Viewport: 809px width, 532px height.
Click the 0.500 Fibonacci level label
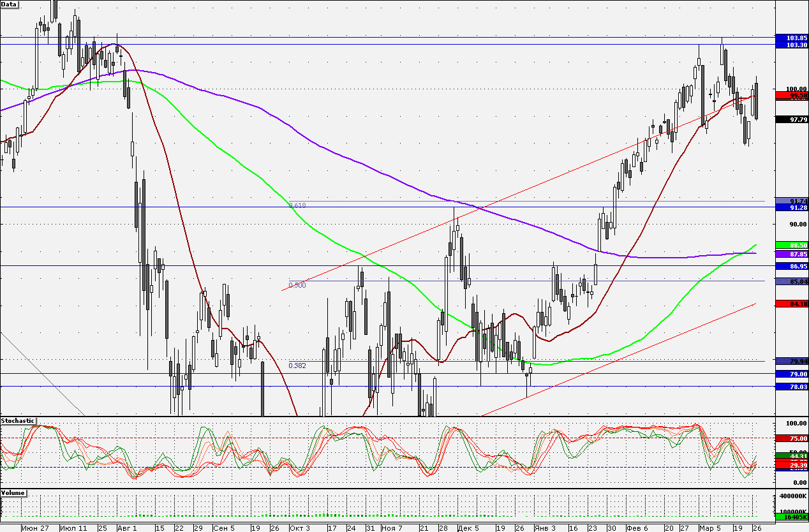pyautogui.click(x=297, y=285)
